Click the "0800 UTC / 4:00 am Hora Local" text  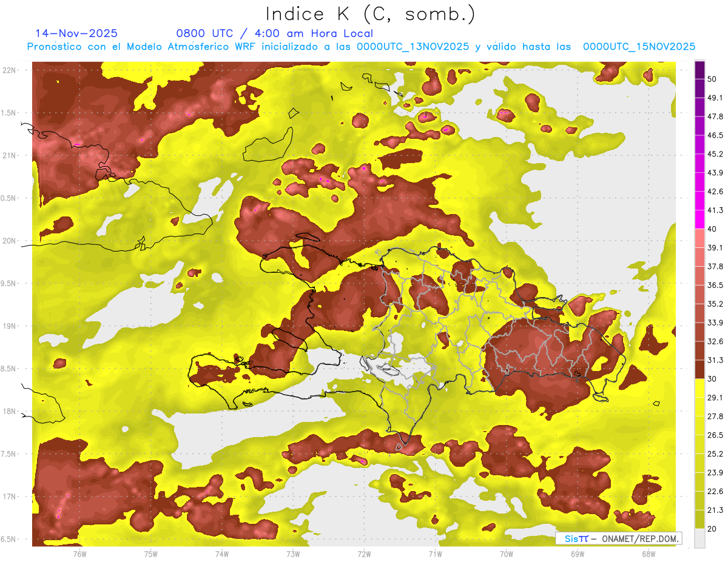tap(275, 33)
